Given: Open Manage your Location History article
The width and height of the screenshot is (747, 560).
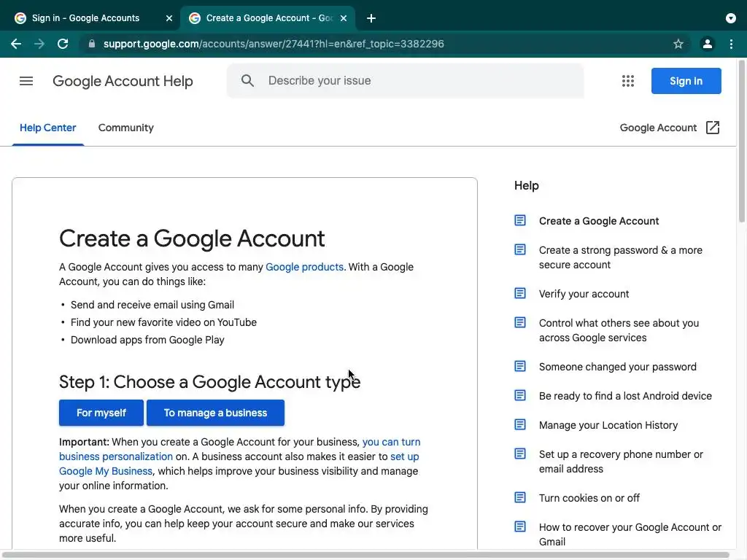Looking at the screenshot, I should [x=608, y=425].
